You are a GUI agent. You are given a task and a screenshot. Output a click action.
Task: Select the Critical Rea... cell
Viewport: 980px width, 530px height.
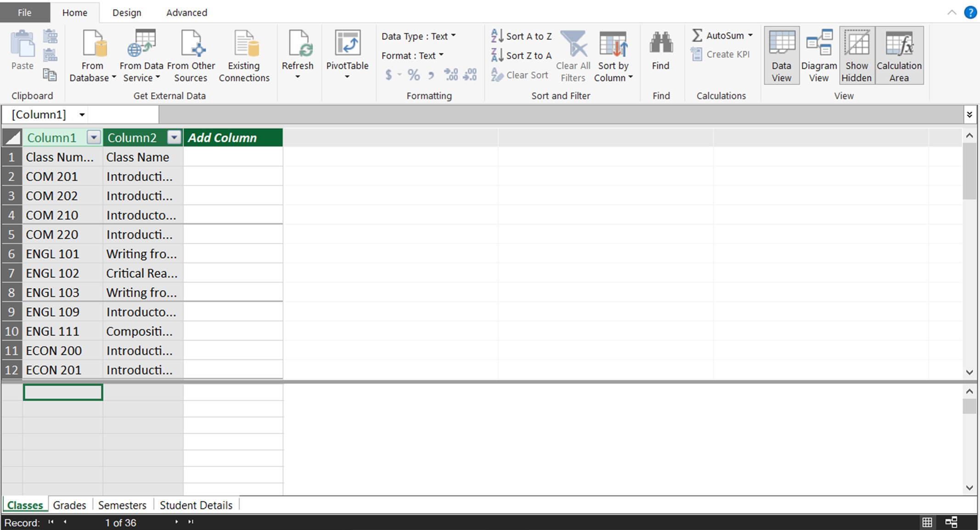[x=143, y=273]
